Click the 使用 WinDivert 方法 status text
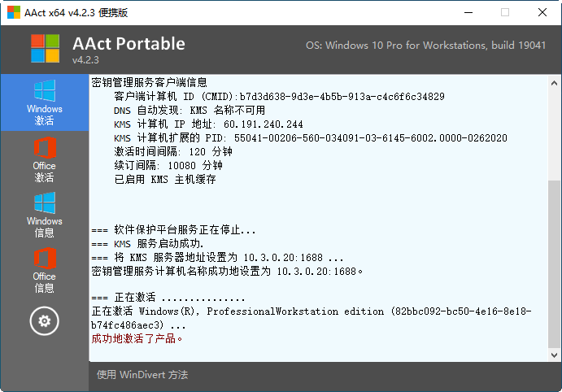562x392 pixels. pos(142,375)
